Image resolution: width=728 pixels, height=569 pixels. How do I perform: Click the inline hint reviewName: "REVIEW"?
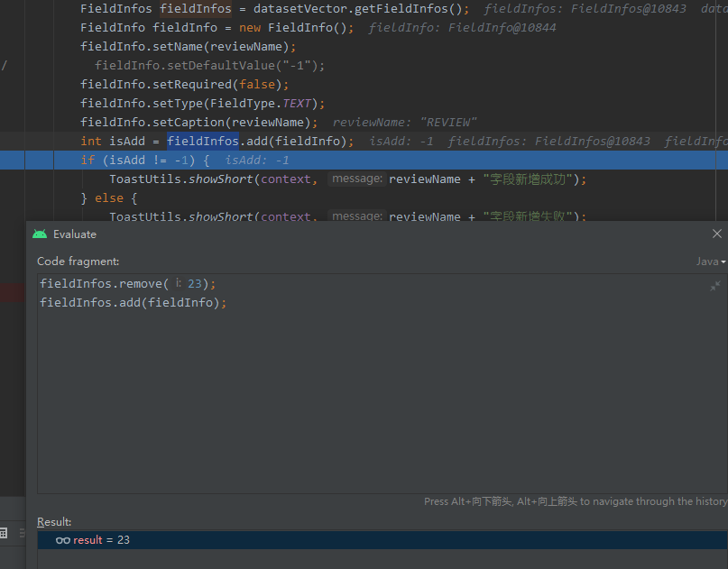pyautogui.click(x=404, y=123)
